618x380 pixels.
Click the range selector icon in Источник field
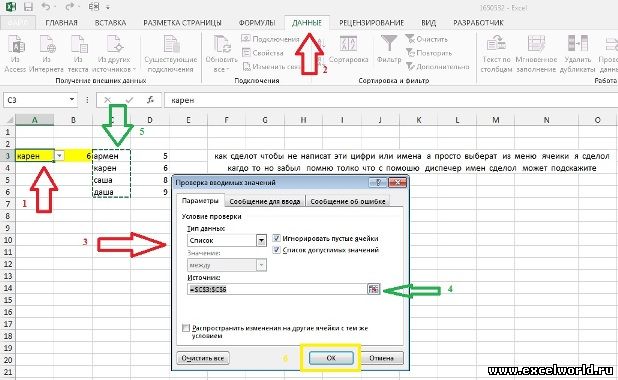click(x=373, y=289)
